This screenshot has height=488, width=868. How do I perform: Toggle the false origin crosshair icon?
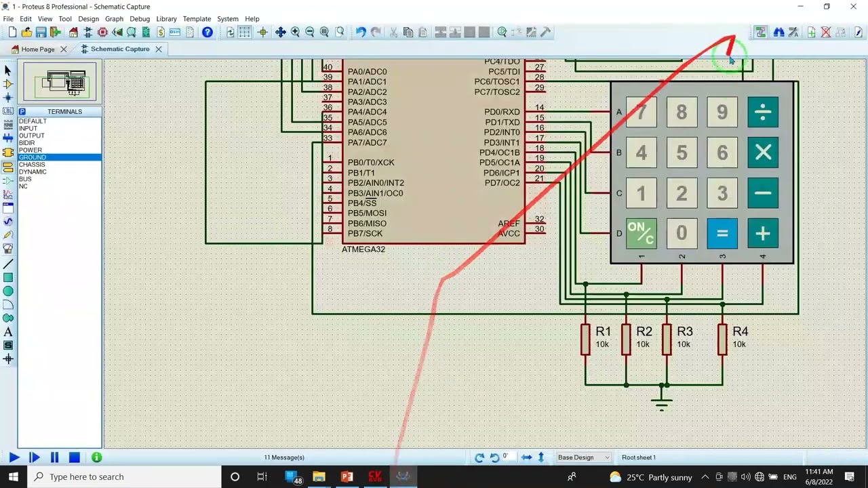[262, 32]
